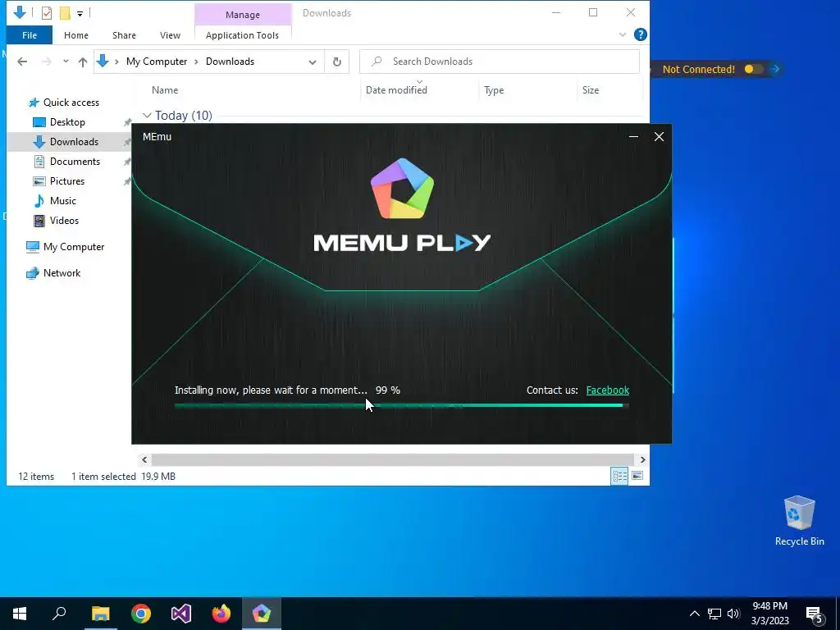Screen dimensions: 840x630
Task: Go back in File Explorer navigation
Action: point(22,62)
